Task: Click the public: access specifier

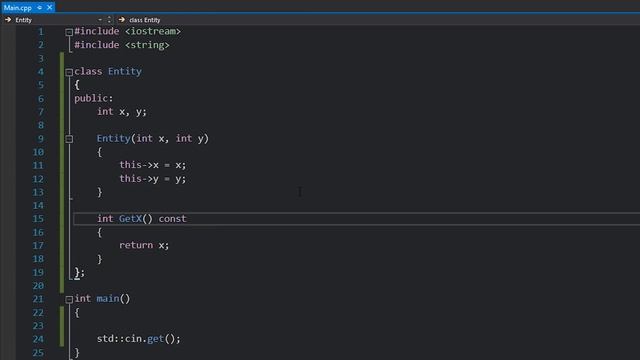Action: coord(93,98)
